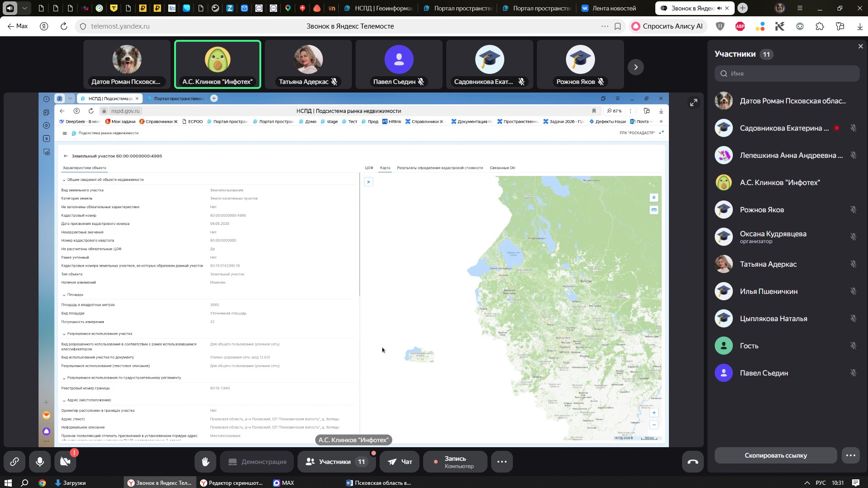Screen dimensions: 868x488
Task: Toggle the camera on or off
Action: pos(65,462)
